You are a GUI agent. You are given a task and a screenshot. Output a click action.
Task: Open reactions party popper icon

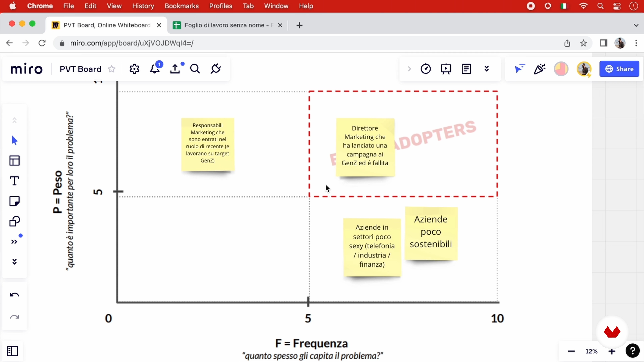pyautogui.click(x=540, y=69)
